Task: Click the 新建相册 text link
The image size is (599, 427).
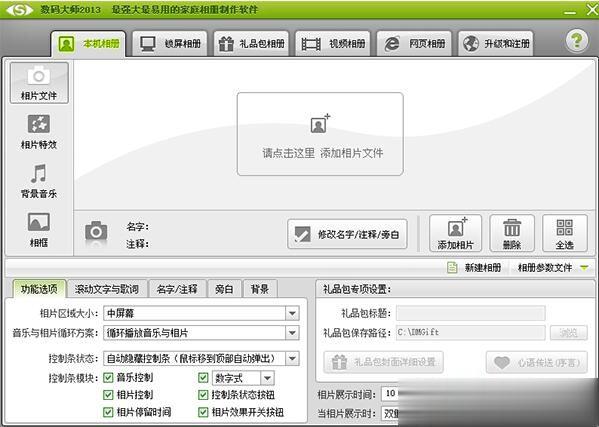Action: click(482, 267)
